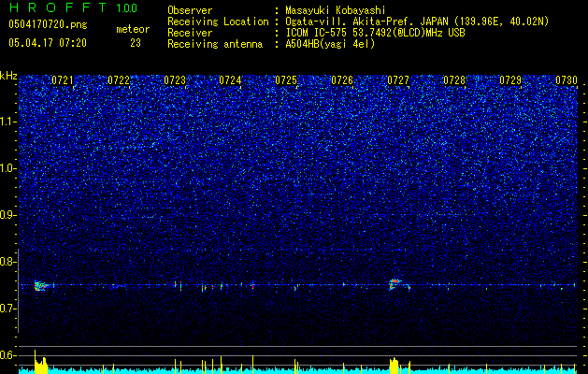Select the 0.7 frequency axis label
Image resolution: width=588 pixels, height=374 pixels.
pos(7,309)
